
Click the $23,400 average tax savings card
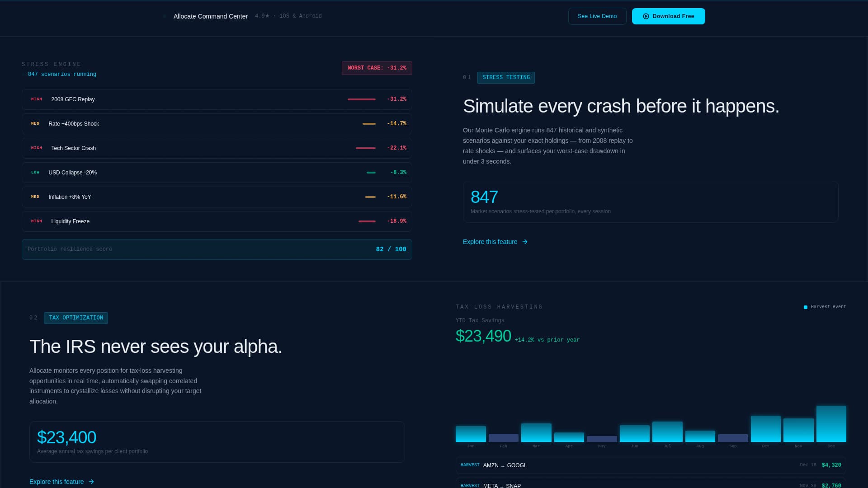217,442
